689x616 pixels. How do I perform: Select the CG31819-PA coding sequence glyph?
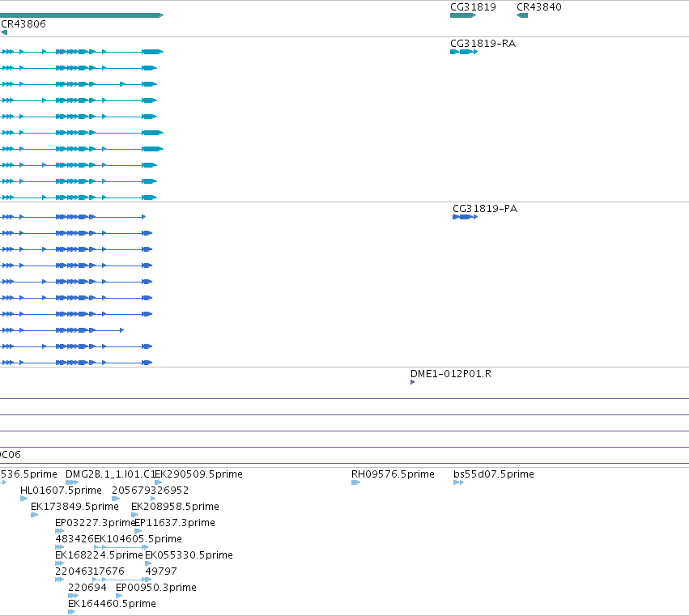point(465,217)
